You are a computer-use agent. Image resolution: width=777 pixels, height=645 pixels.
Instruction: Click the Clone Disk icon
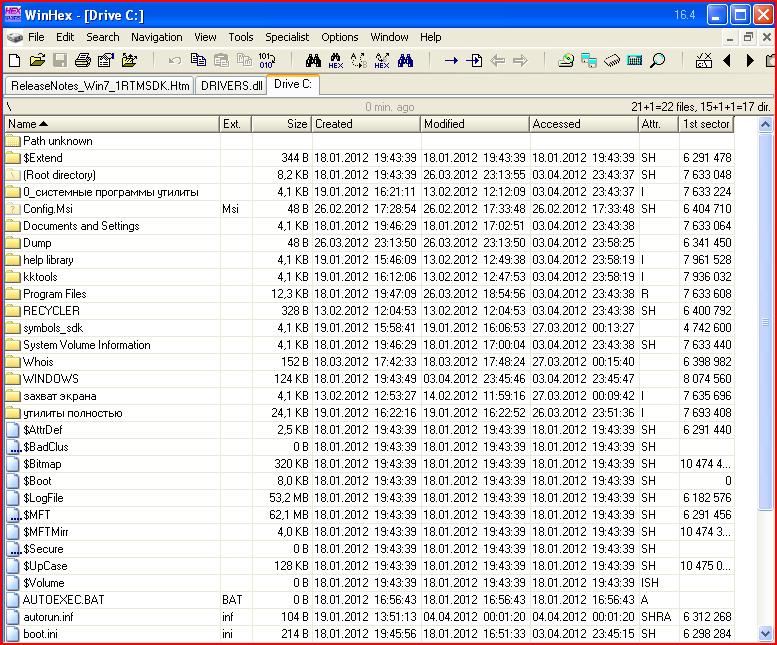click(589, 61)
